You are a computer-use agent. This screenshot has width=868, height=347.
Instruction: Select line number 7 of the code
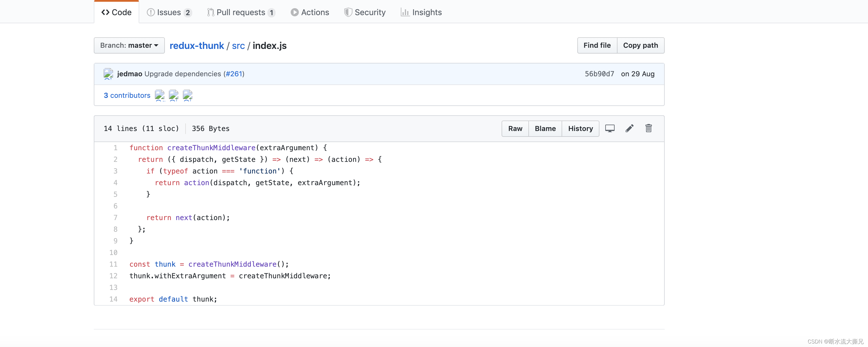116,218
